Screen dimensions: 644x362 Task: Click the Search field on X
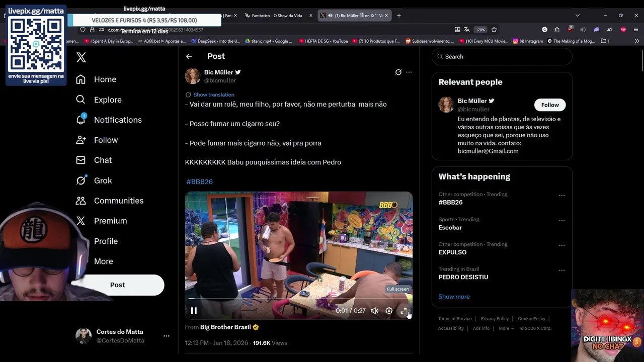pos(502,57)
